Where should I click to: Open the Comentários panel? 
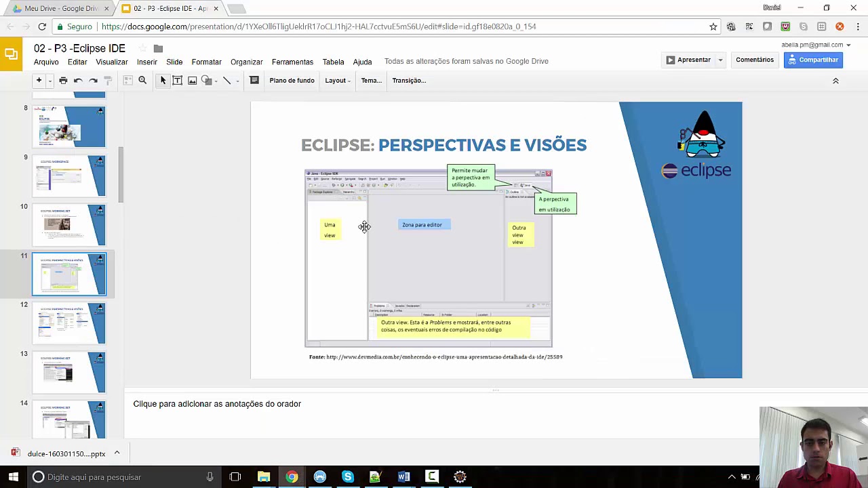(755, 60)
